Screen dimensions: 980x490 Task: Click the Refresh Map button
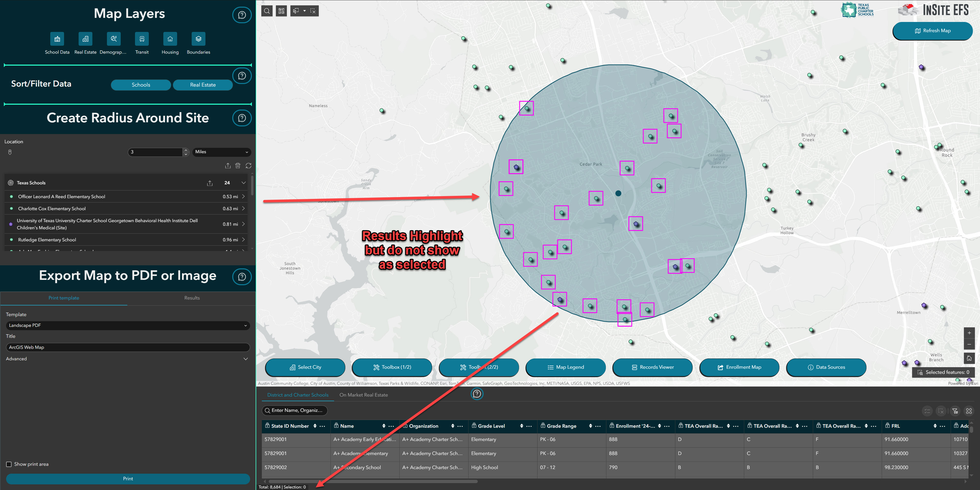(x=932, y=31)
